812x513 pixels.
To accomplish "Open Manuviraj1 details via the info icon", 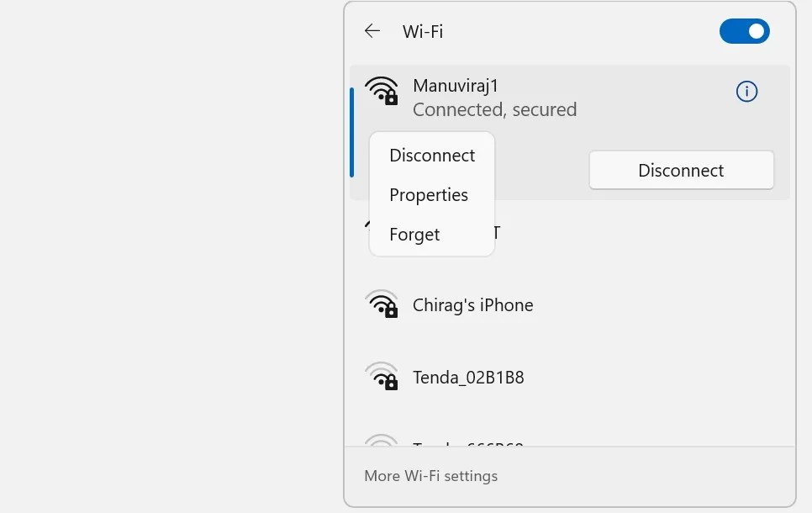I will pos(746,92).
